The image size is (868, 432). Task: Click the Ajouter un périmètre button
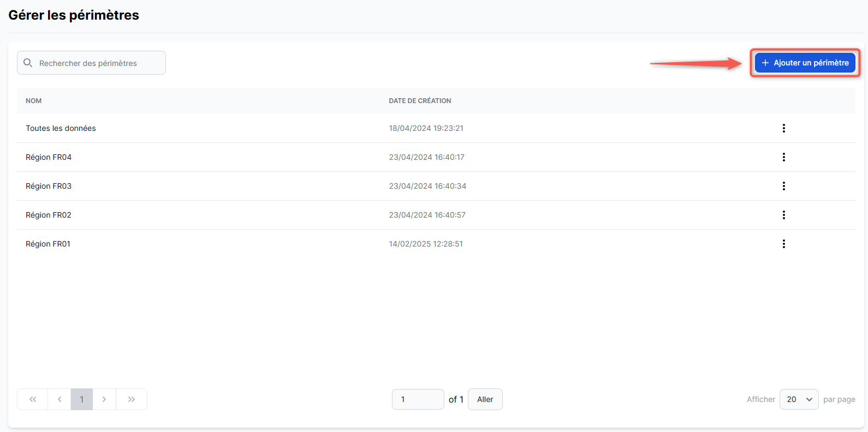point(805,63)
